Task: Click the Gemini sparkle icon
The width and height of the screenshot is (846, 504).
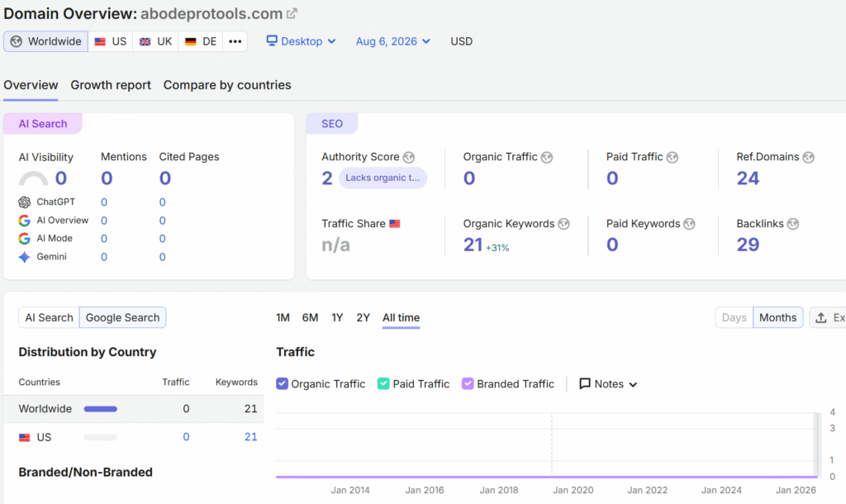Action: click(x=24, y=258)
